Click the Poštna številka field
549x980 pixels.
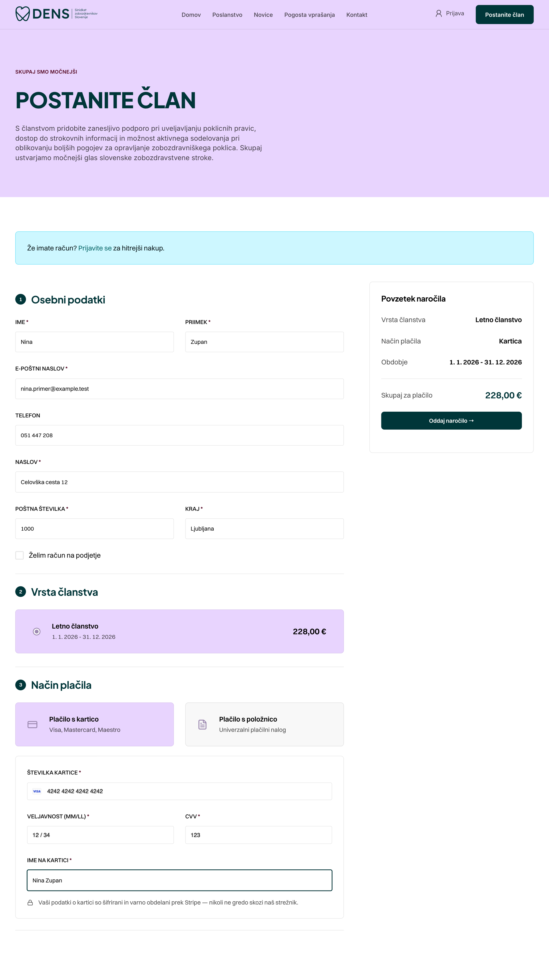pyautogui.click(x=94, y=529)
